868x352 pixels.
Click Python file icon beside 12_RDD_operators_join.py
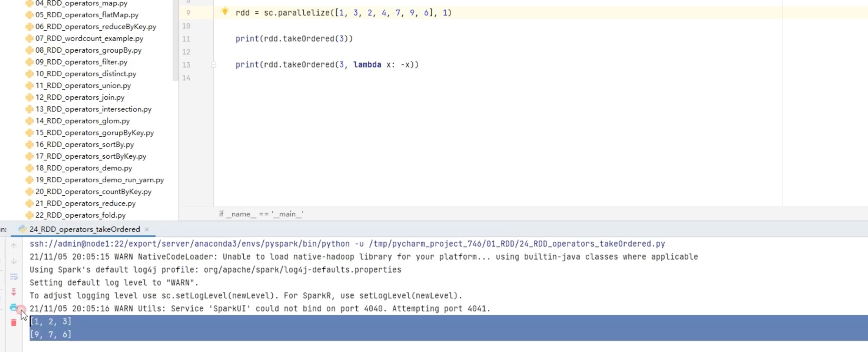29,97
